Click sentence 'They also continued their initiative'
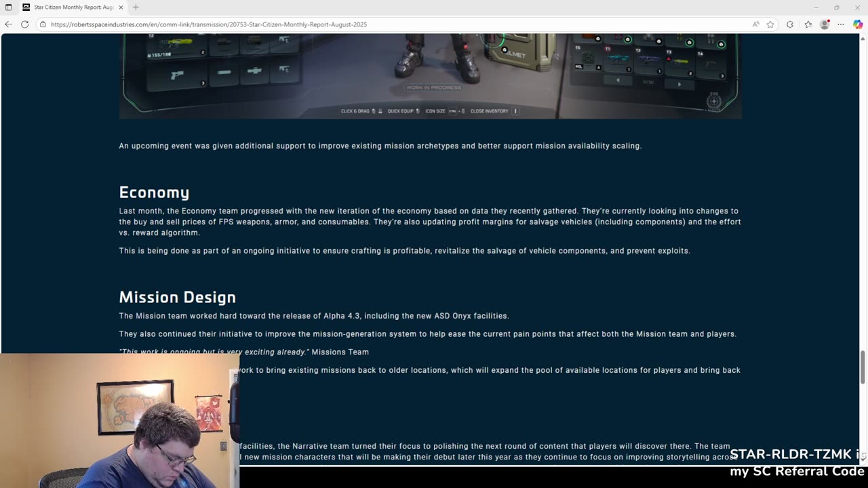This screenshot has height=488, width=868. tap(428, 334)
